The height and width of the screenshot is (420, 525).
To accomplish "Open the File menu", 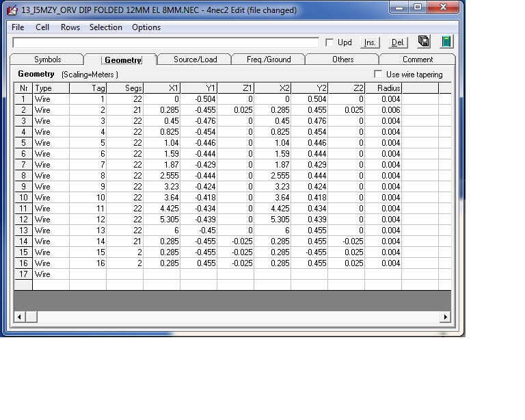I will click(18, 27).
